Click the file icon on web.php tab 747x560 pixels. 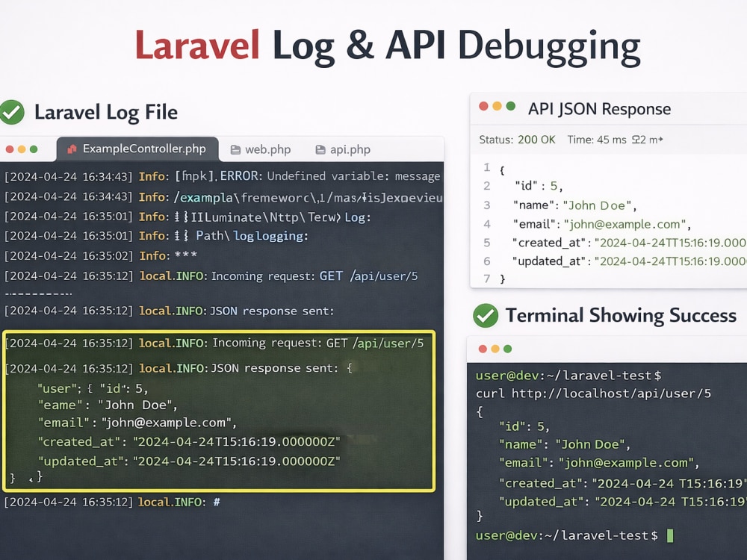click(x=235, y=150)
